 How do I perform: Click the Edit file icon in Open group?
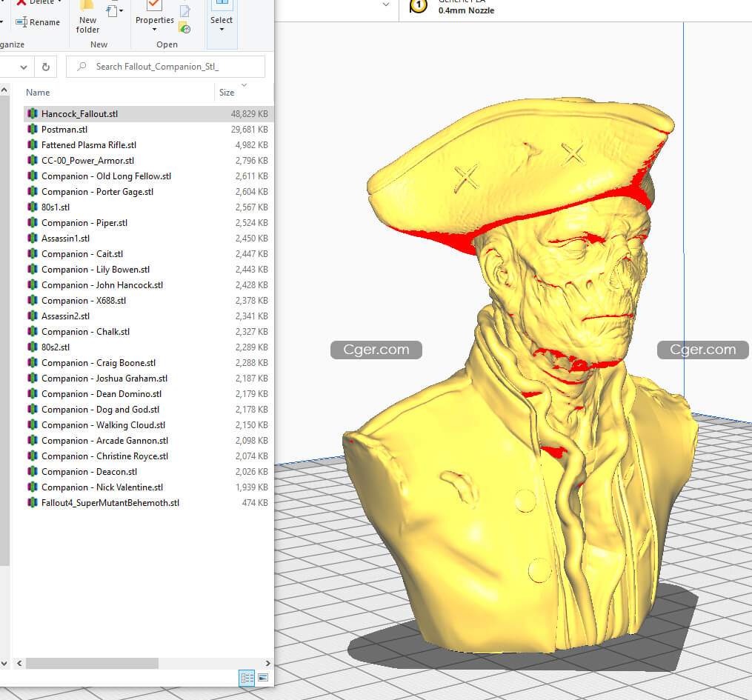coord(184,10)
